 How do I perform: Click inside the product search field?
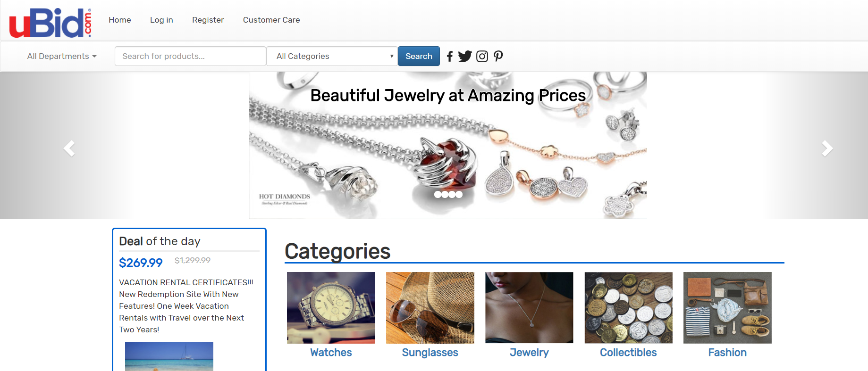(190, 56)
